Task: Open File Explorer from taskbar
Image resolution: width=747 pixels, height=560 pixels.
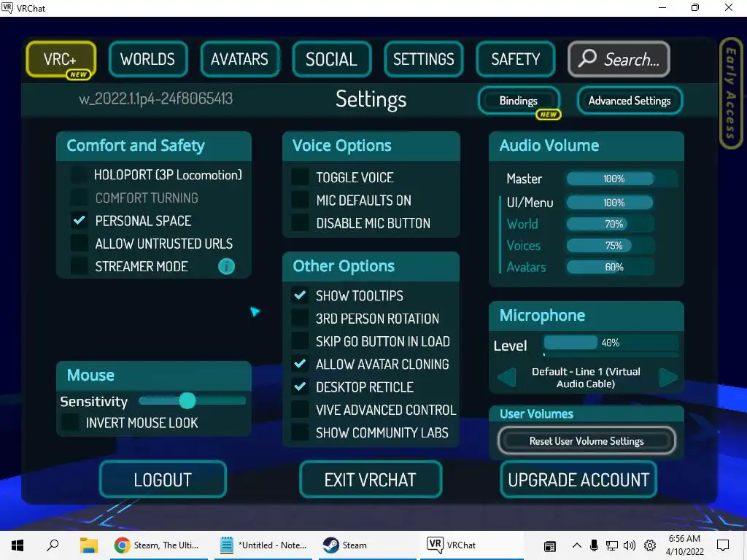Action: tap(88, 545)
